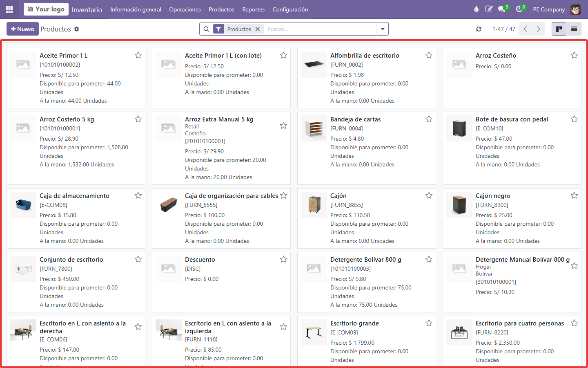Viewport: 588px width, 368px height.
Task: Star the Cajón product
Action: [x=429, y=195]
